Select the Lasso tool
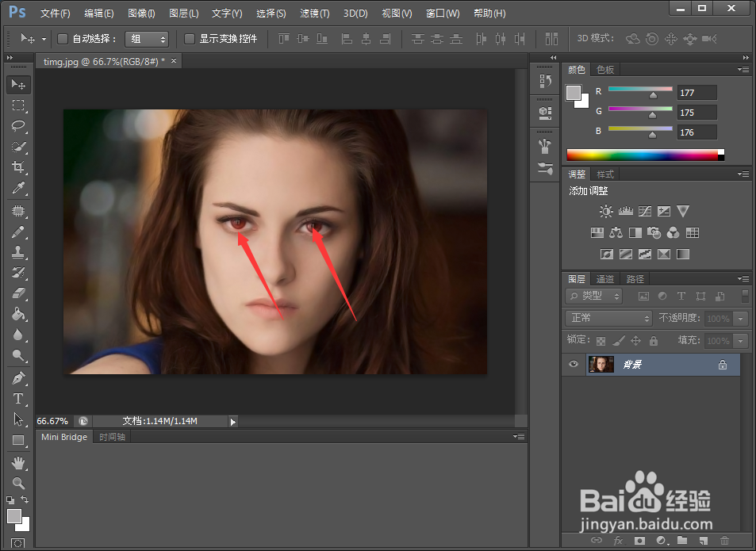Viewport: 756px width, 551px height. [18, 126]
